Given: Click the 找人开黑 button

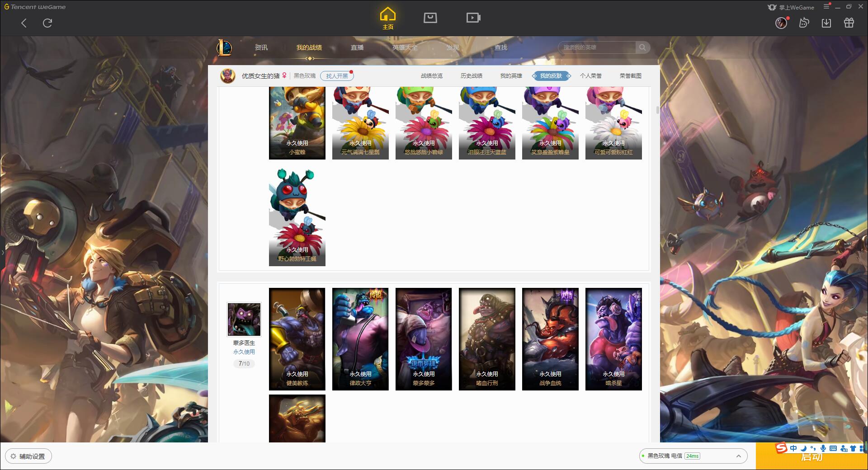Looking at the screenshot, I should (337, 76).
